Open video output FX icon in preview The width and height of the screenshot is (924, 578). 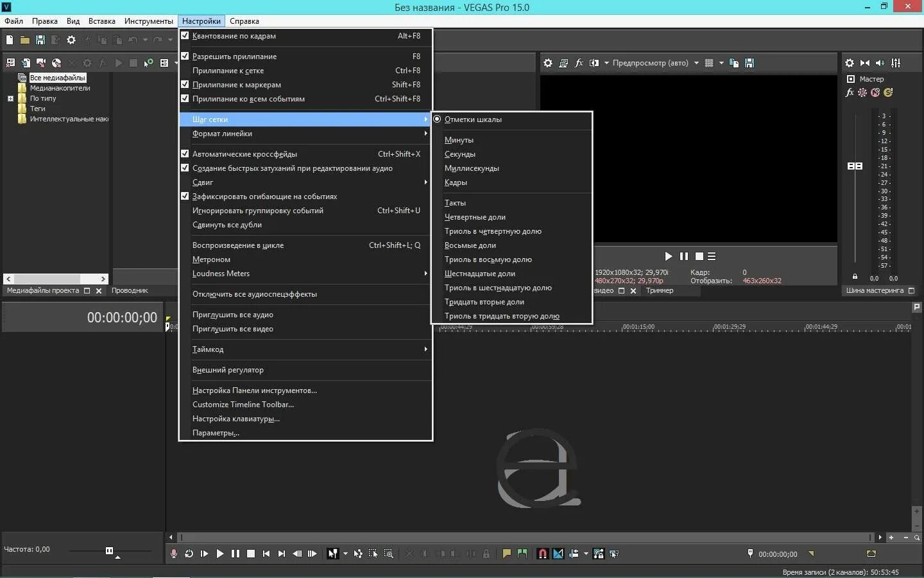pos(579,63)
